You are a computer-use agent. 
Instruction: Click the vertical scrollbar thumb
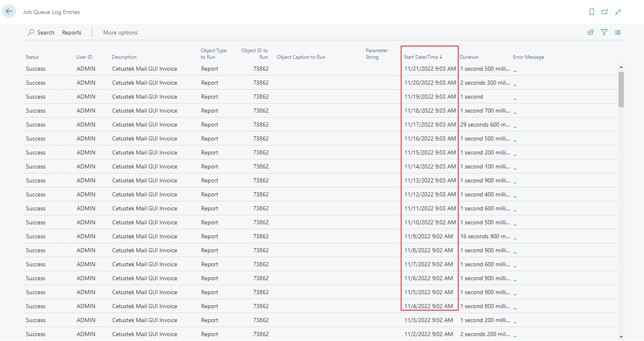point(621,89)
